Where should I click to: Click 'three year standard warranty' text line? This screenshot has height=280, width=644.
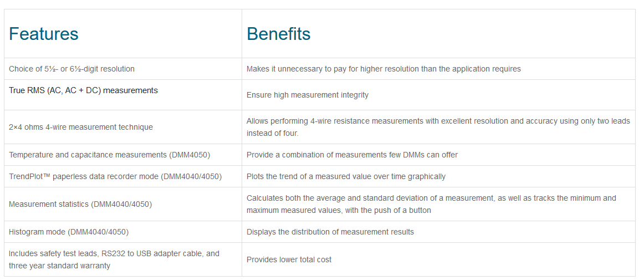tap(59, 266)
